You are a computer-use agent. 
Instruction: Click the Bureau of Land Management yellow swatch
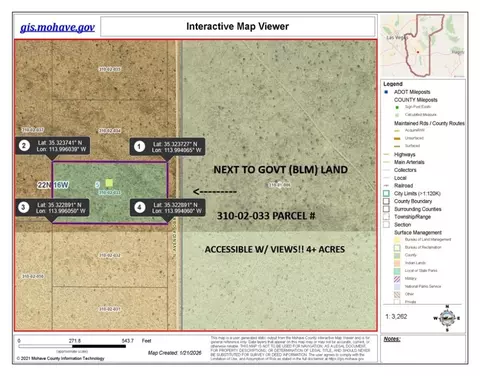[397, 240]
